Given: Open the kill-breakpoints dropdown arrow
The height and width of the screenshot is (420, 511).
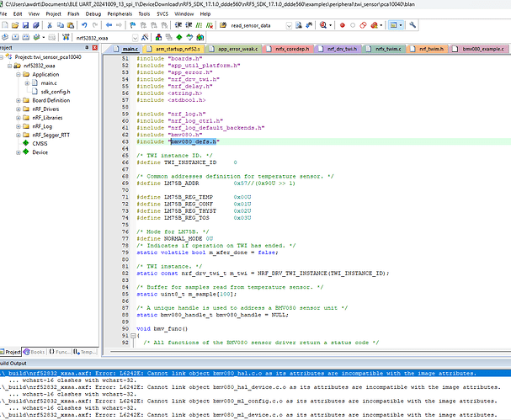Looking at the screenshot, I should (x=381, y=25).
